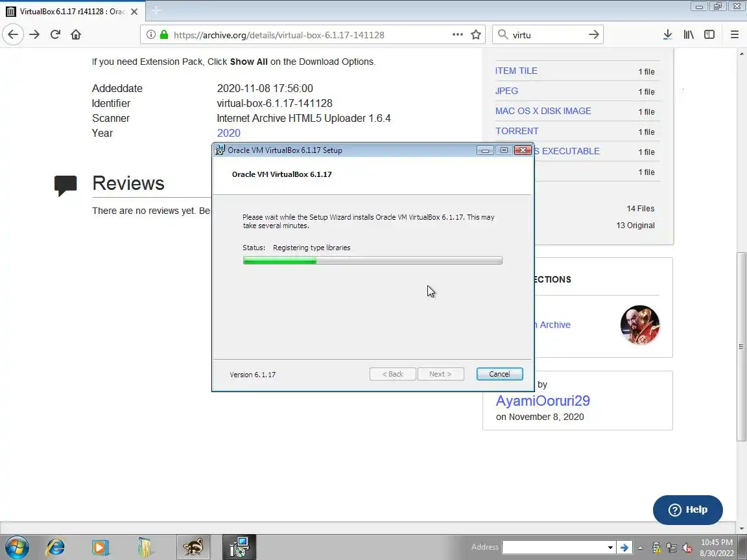Screen dimensions: 747x560
Task: Switch to the raccoon-icon taskbar app
Action: pyautogui.click(x=193, y=547)
